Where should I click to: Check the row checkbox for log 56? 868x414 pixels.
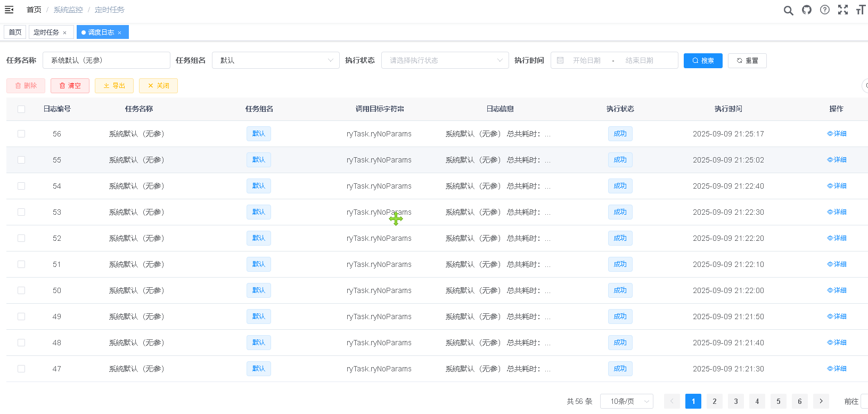coord(21,134)
